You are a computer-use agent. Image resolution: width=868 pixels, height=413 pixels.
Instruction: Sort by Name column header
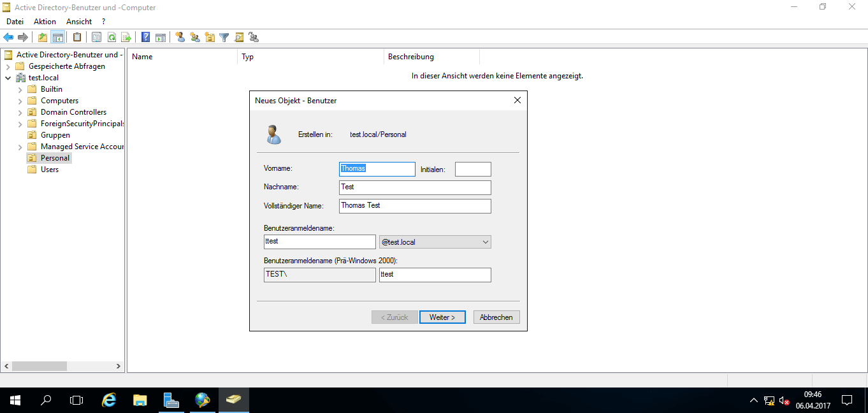[182, 57]
